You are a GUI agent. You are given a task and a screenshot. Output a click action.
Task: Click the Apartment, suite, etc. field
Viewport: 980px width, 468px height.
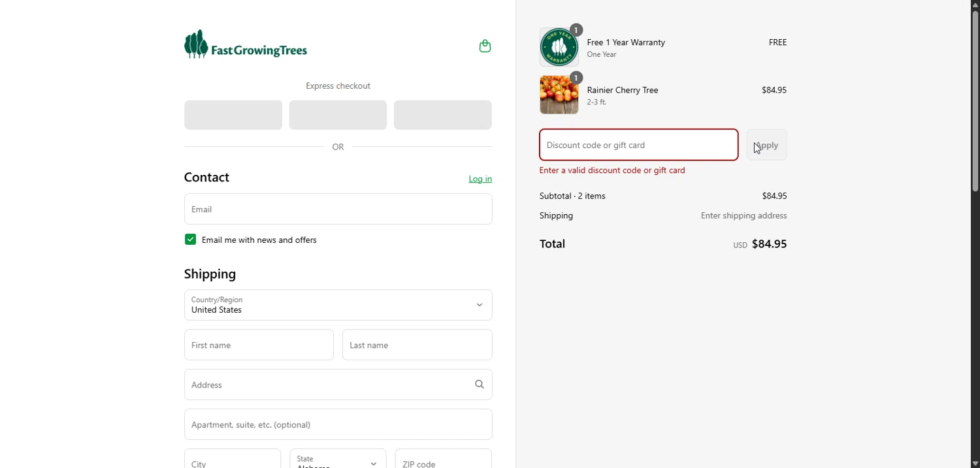338,424
